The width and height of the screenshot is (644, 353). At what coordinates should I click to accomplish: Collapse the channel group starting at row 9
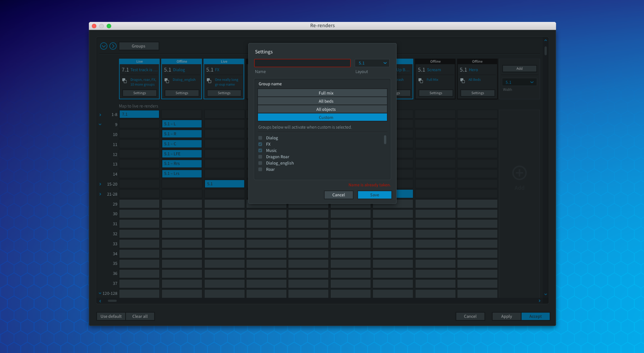tap(100, 125)
